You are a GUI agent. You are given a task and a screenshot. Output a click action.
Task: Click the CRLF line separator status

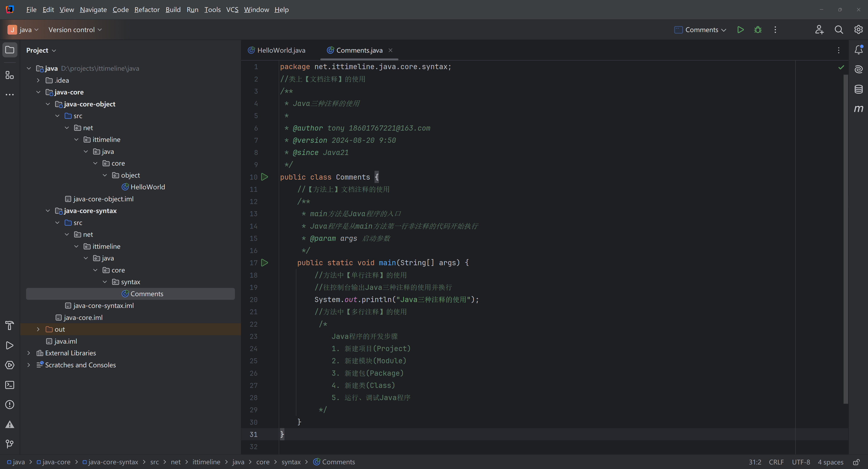[776, 462]
